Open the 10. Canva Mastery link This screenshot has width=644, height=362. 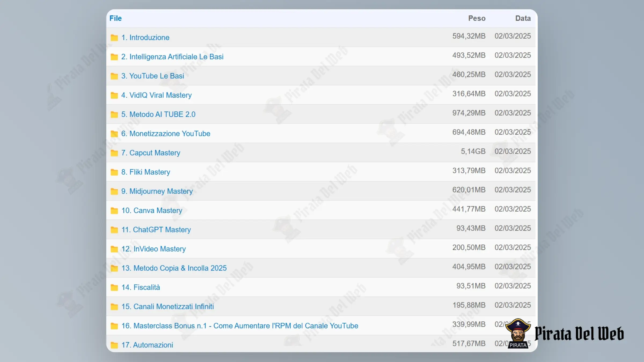[x=152, y=210]
